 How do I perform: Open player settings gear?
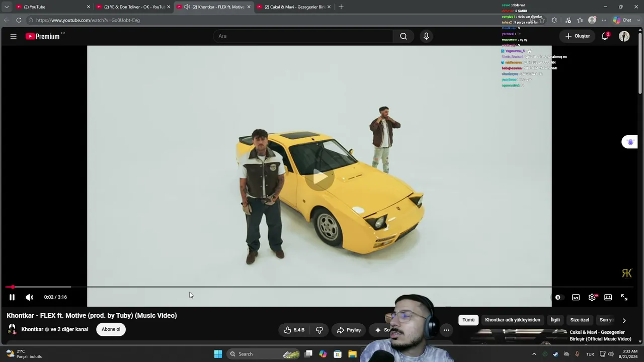(592, 297)
